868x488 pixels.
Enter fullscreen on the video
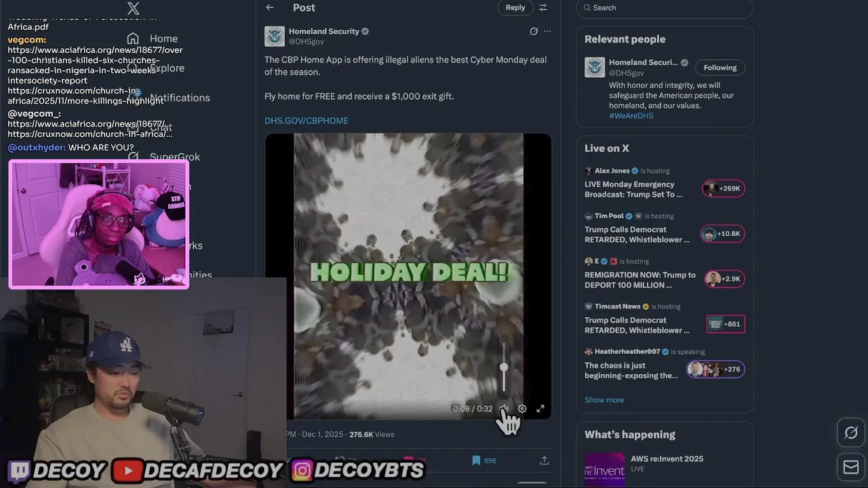pos(540,409)
